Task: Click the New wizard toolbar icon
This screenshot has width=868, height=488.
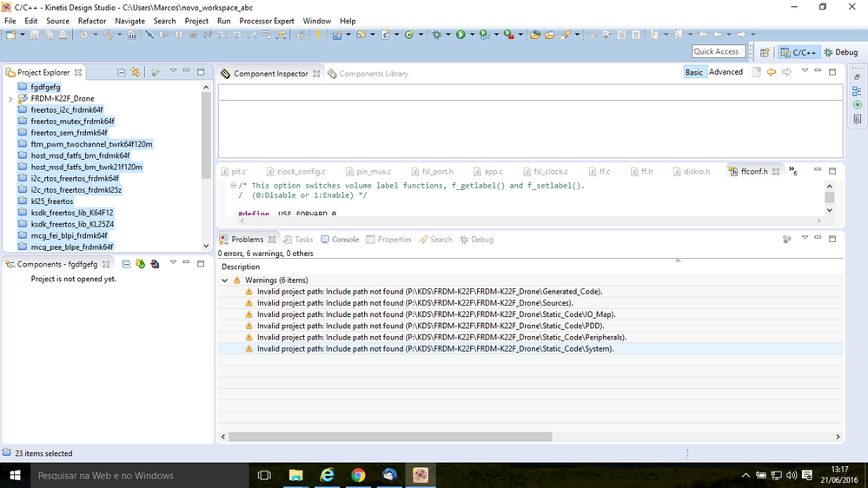Action: [x=10, y=35]
